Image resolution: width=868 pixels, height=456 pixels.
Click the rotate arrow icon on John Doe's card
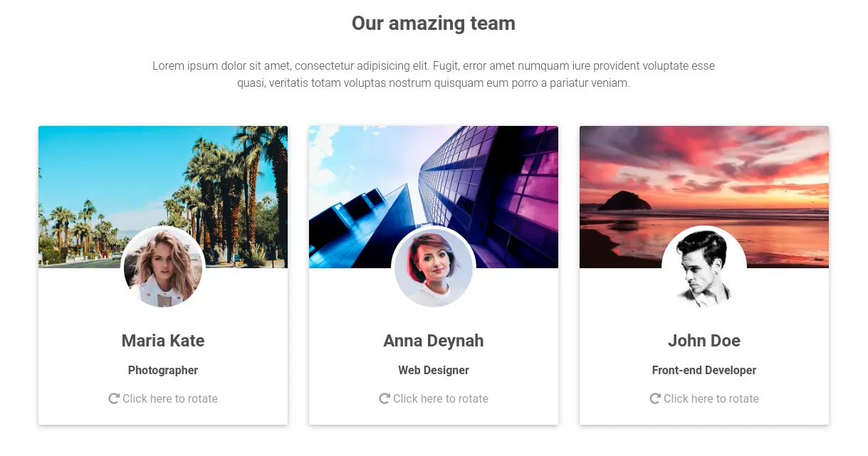pos(654,398)
